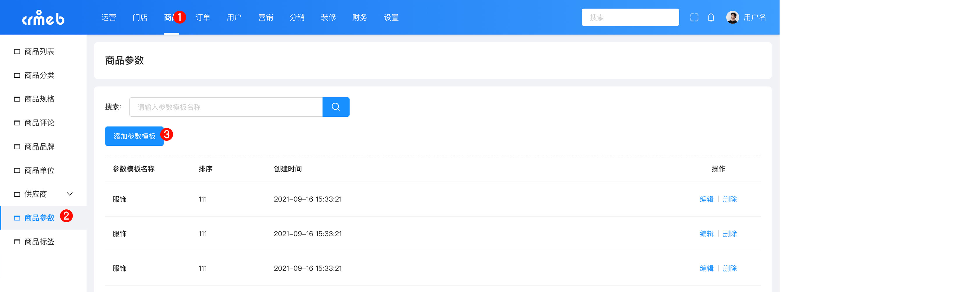The width and height of the screenshot is (980, 292).
Task: Click the 商品标签 sidebar icon
Action: click(17, 242)
